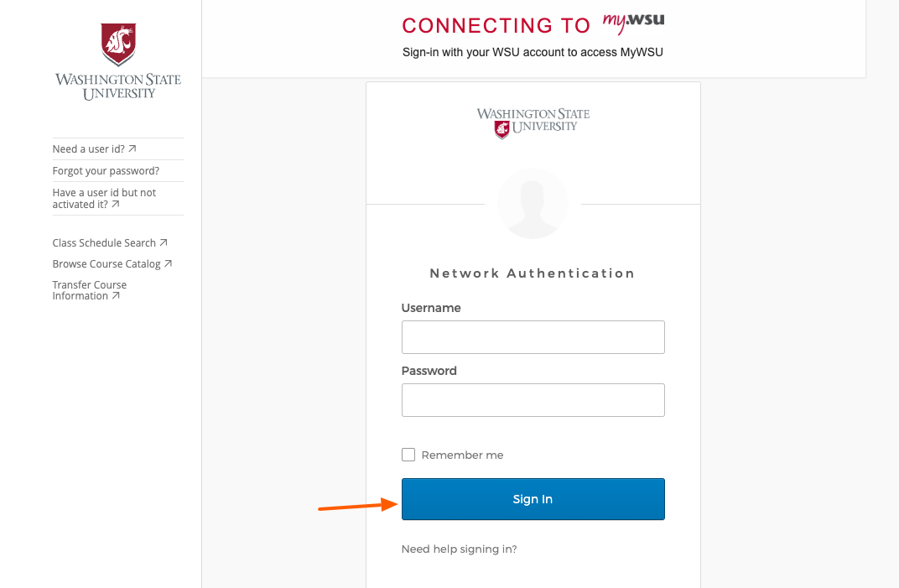The width and height of the screenshot is (899, 588).
Task: Open Class Schedule Search
Action: coord(104,242)
